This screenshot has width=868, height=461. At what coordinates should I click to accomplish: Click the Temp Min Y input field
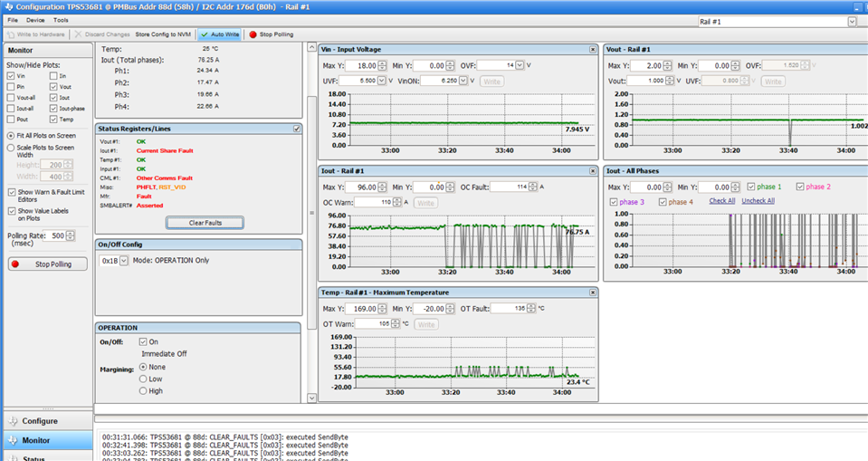[428, 309]
